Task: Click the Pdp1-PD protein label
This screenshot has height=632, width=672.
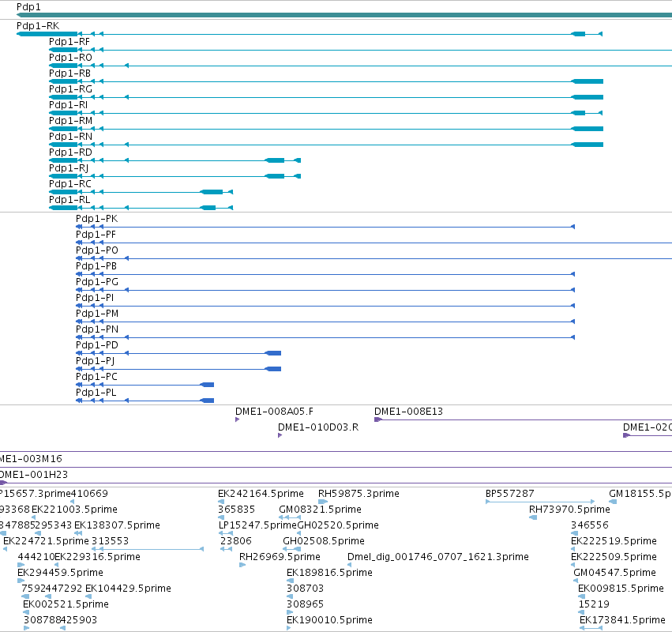Action: click(97, 345)
